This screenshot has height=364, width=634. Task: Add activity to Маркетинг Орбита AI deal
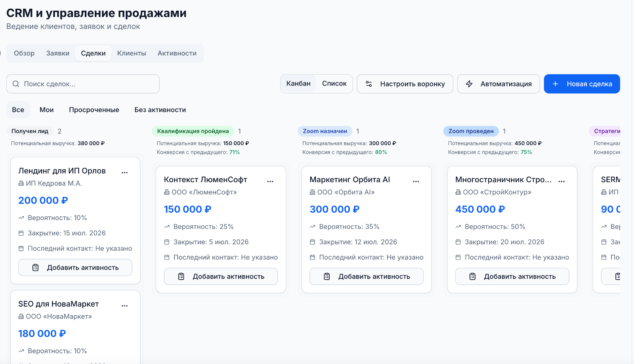coord(367,276)
